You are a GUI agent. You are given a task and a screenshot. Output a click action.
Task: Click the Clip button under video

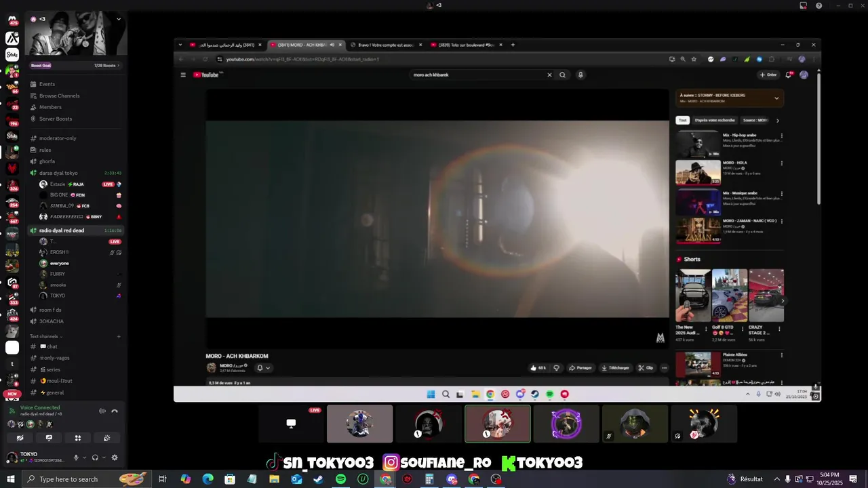coord(646,368)
